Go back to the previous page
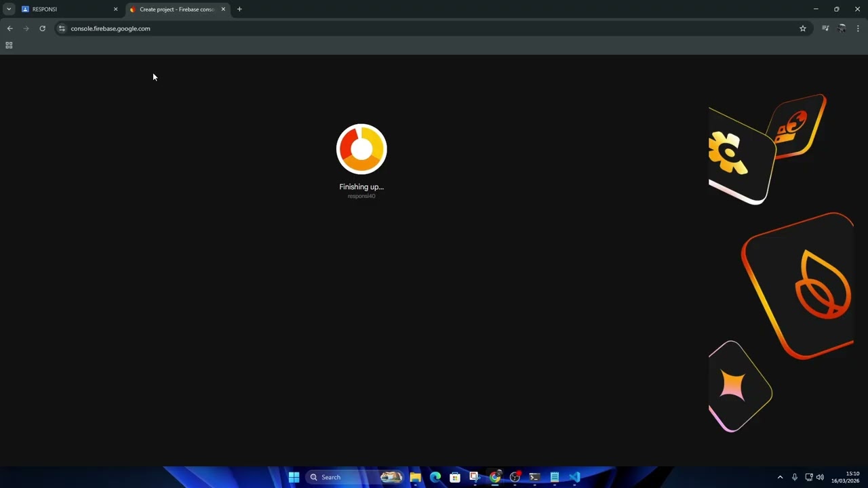Screen dimensions: 868x488 click(9, 28)
